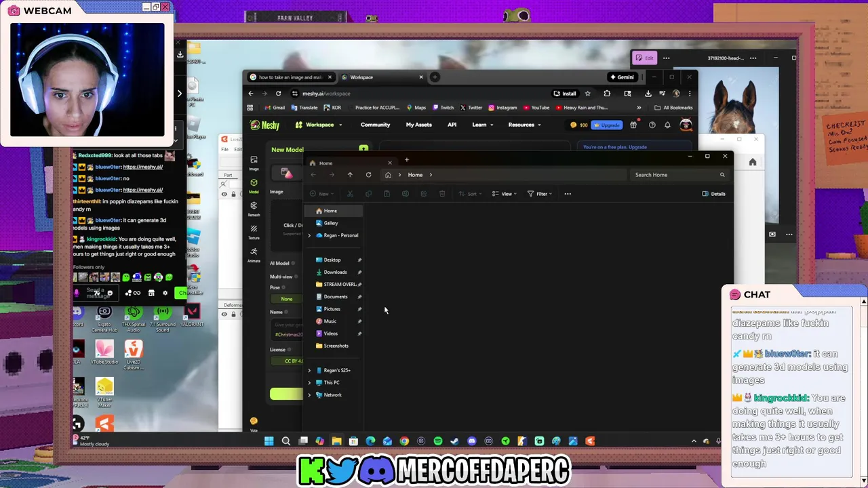Select Remesh tool in Meshy sidebar
Screen dimensions: 868x488
(x=254, y=208)
